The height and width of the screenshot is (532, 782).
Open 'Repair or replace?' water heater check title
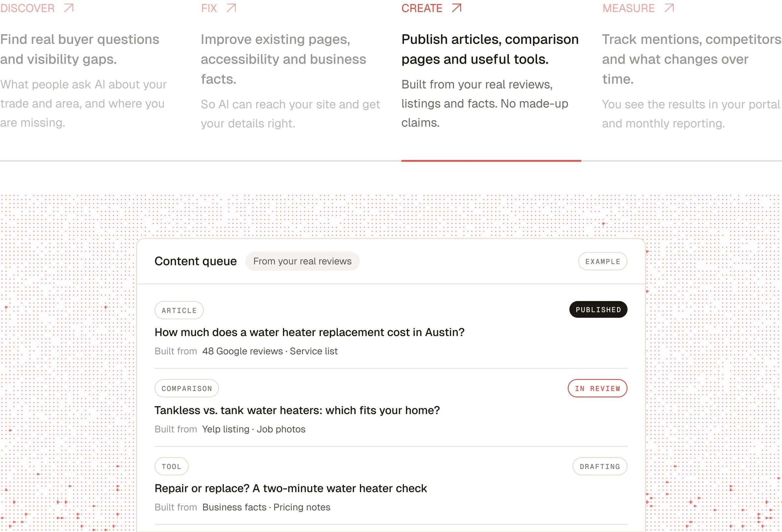pyautogui.click(x=291, y=489)
